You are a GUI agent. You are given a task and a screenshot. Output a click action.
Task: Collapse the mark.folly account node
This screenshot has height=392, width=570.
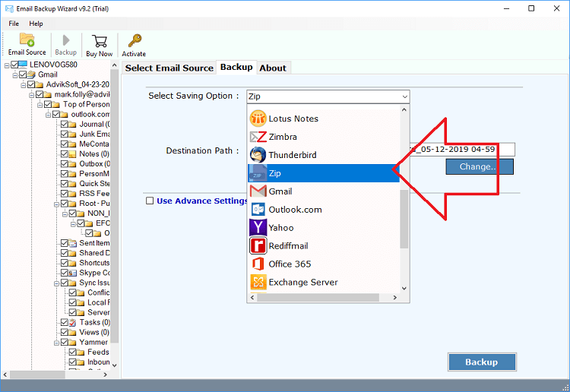point(32,95)
